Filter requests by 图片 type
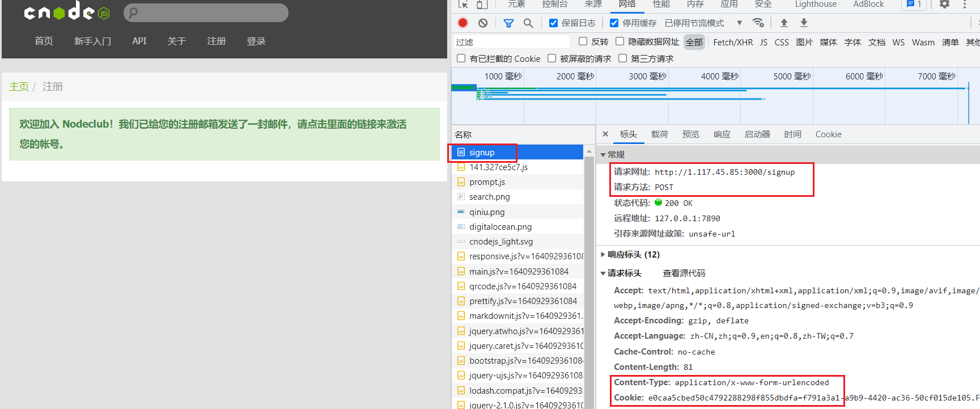Screen dimensions: 980x409 [x=804, y=43]
